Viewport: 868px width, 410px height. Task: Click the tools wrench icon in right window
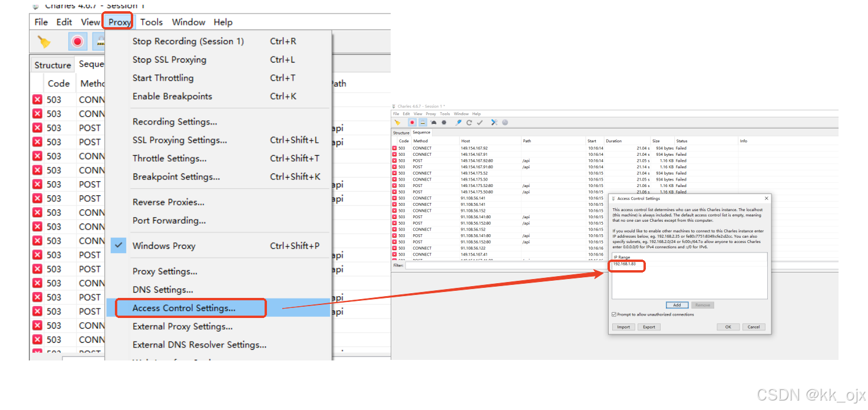(x=494, y=123)
